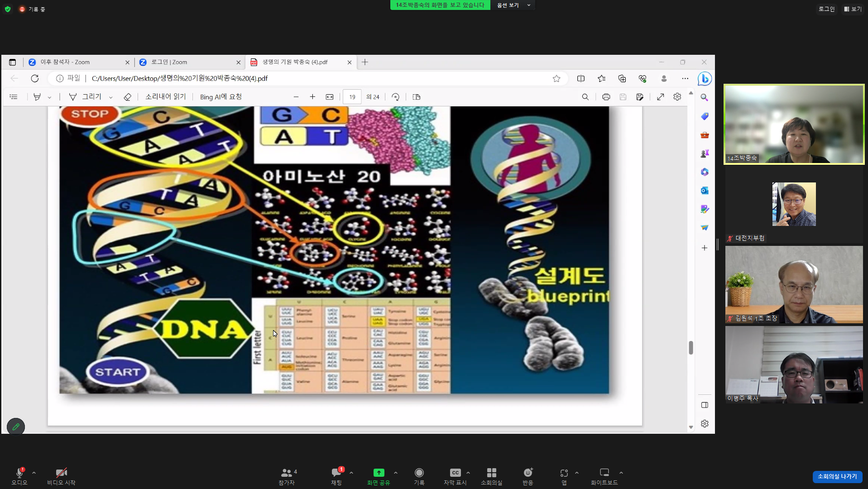
Task: Toggle the PDF table of contents
Action: coord(14,97)
